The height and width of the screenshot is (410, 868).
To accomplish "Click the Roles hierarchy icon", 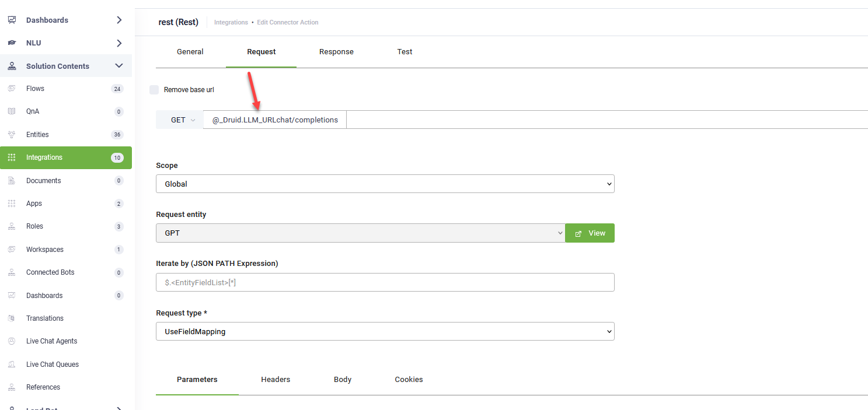I will (x=12, y=226).
